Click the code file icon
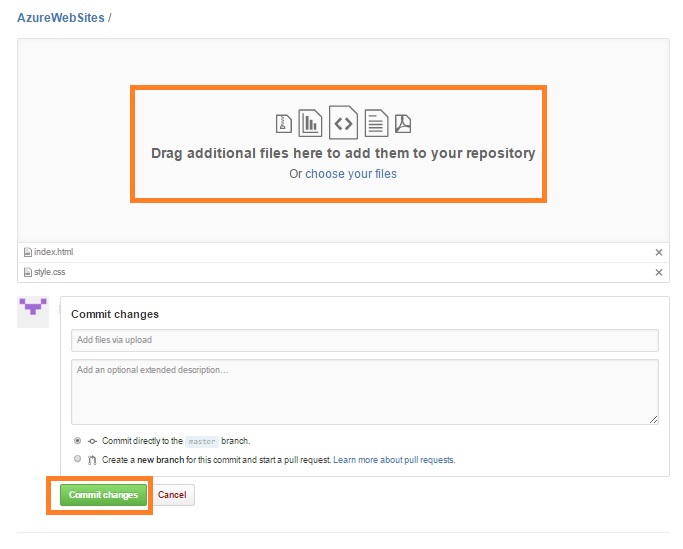 click(x=343, y=122)
